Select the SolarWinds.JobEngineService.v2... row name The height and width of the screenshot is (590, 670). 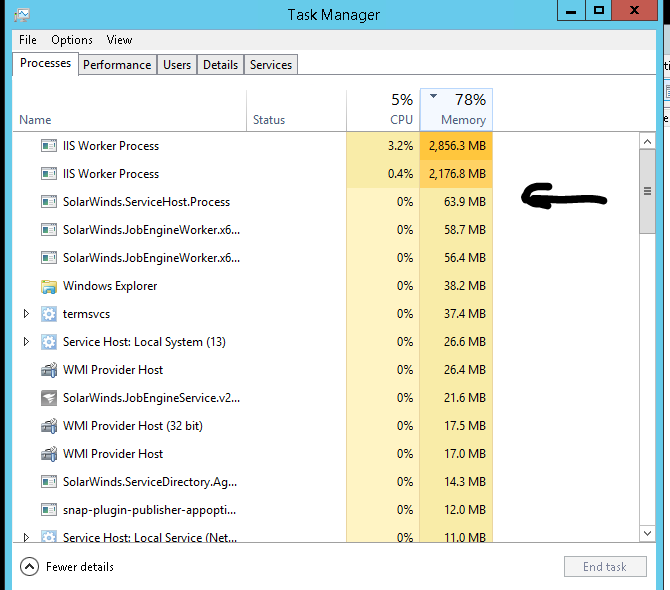[x=151, y=398]
